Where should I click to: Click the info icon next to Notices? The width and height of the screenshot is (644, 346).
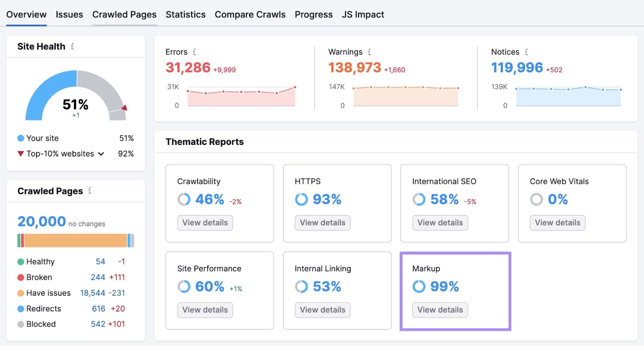pos(526,52)
